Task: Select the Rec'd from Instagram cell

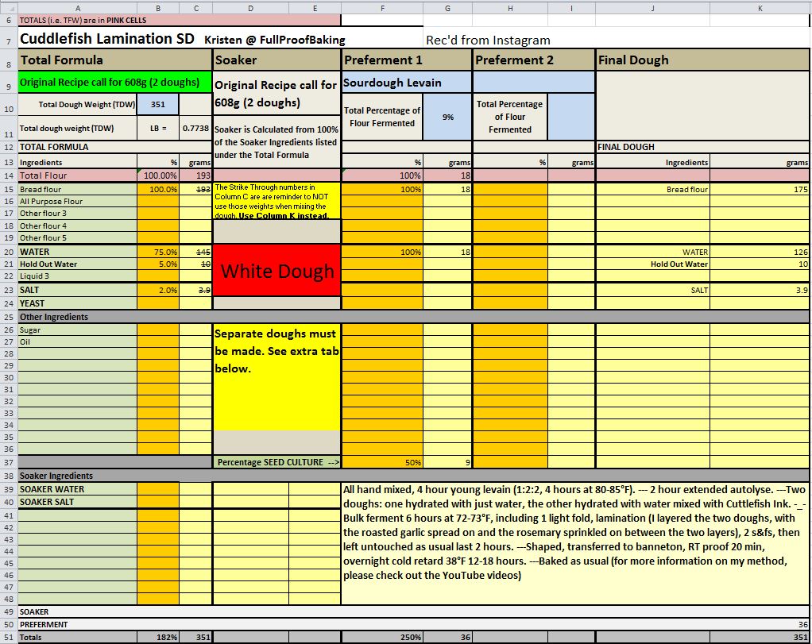Action: [488, 40]
